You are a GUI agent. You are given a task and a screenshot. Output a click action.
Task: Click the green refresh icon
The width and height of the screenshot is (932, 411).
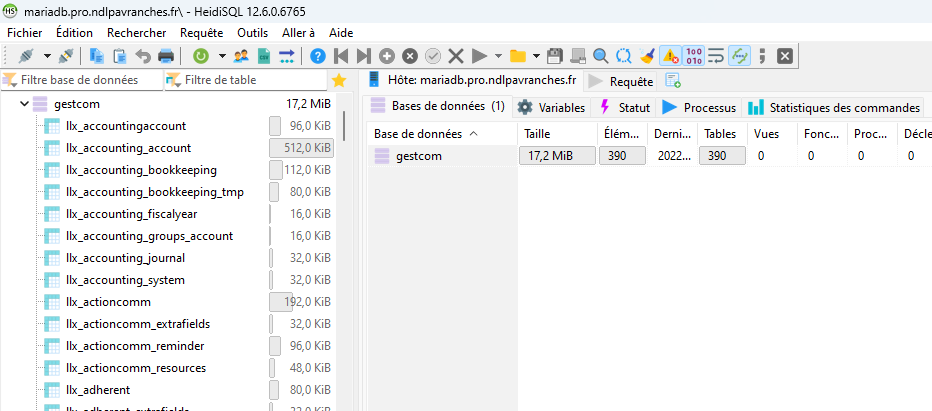point(200,56)
